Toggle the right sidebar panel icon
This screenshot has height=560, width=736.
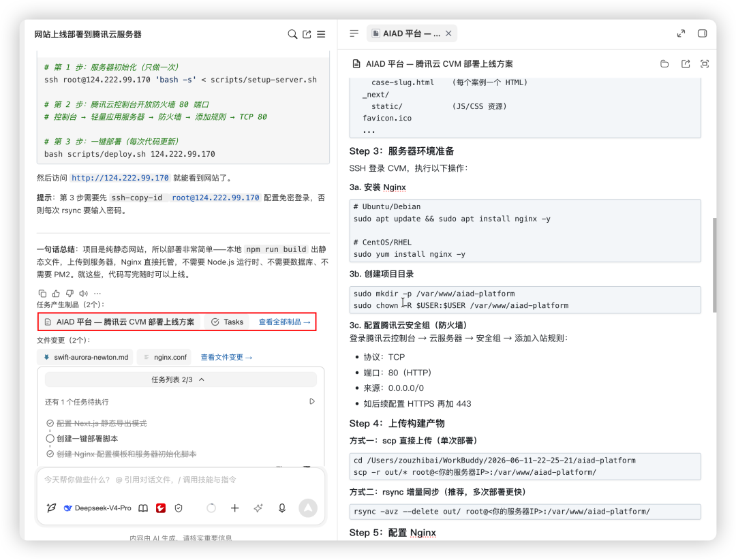click(x=702, y=33)
